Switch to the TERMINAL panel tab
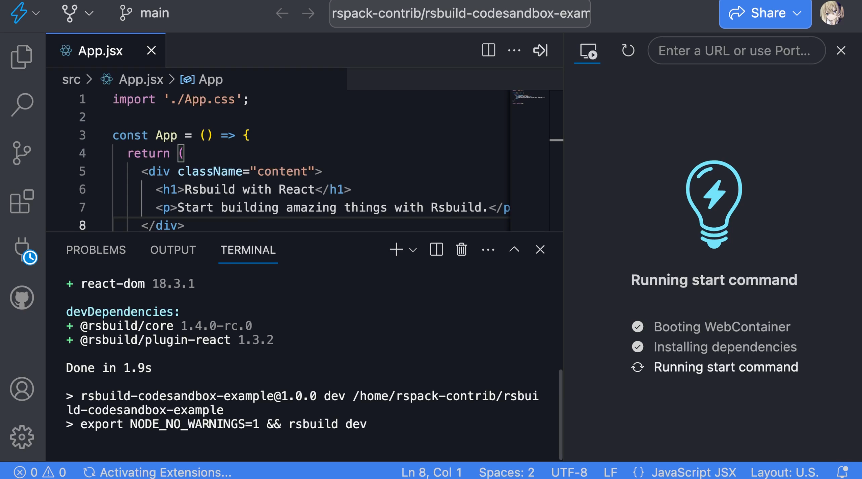Screen dimensions: 862x479 (248, 250)
